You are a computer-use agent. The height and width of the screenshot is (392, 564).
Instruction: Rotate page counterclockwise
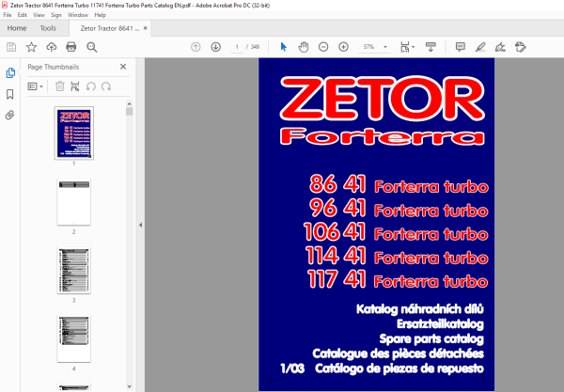pos(90,86)
